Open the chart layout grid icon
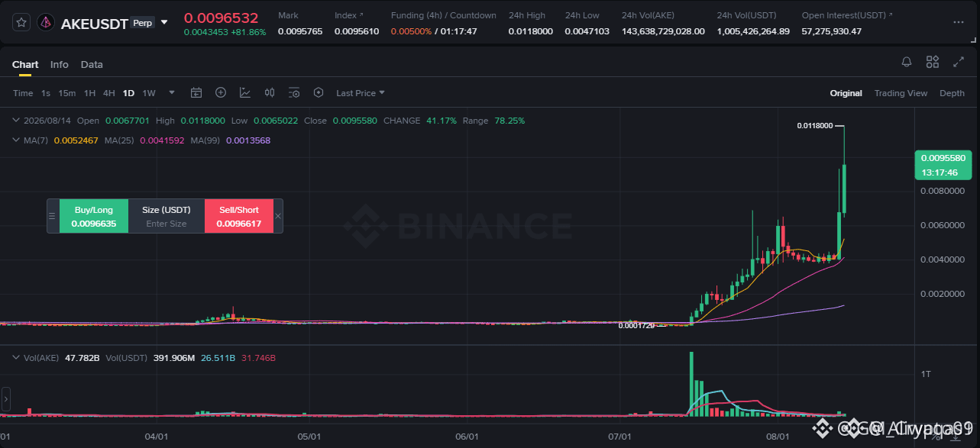The height and width of the screenshot is (448, 980). pos(933,63)
